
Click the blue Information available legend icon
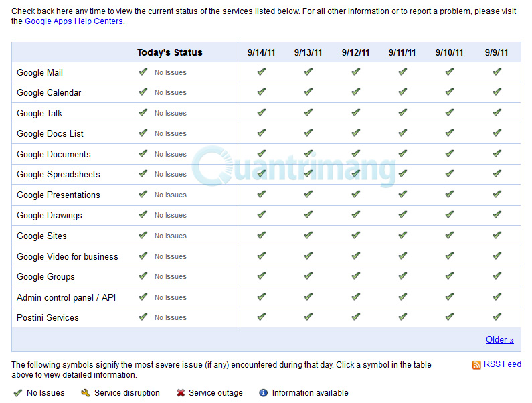(264, 393)
